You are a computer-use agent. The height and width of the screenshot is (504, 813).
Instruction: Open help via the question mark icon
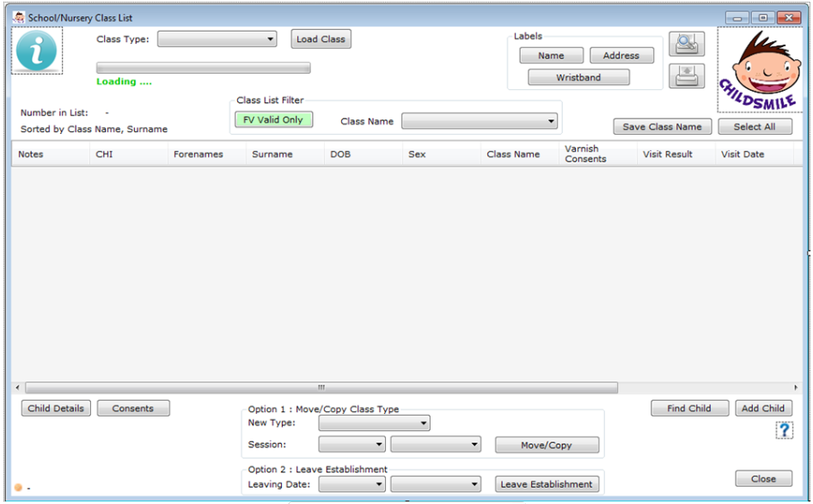pos(784,431)
